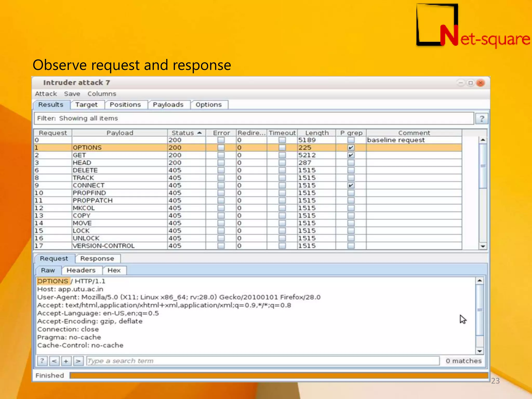Show the Response tab

pos(97,259)
